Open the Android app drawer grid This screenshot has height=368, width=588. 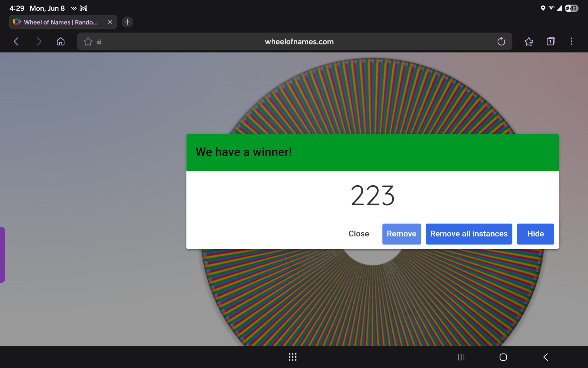pos(293,357)
